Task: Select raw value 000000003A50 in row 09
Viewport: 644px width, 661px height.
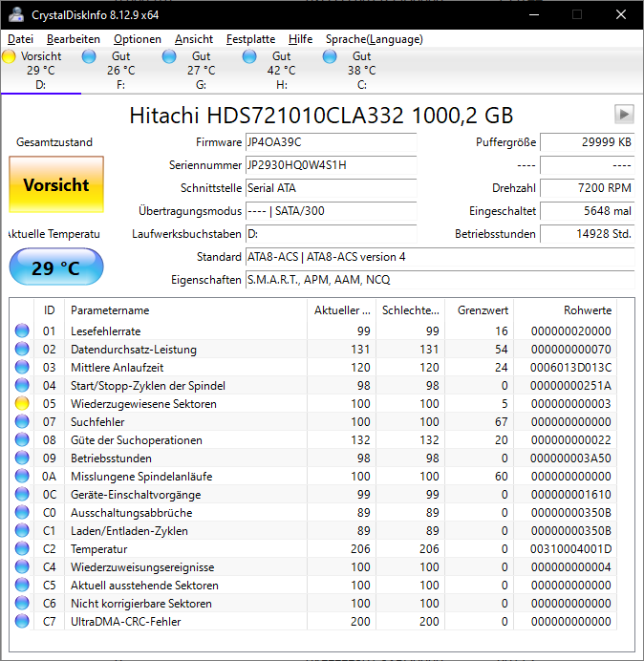Action: tap(570, 458)
